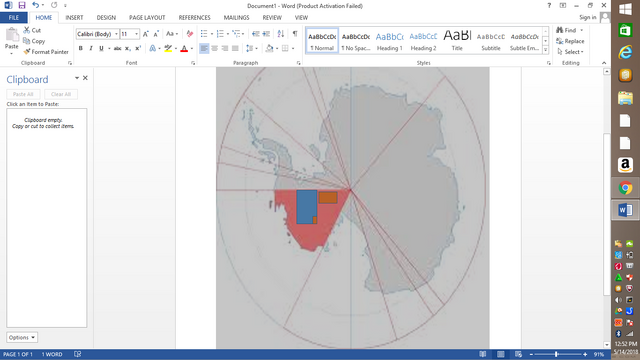Shrink font size
The width and height of the screenshot is (640, 360).
tap(156, 34)
